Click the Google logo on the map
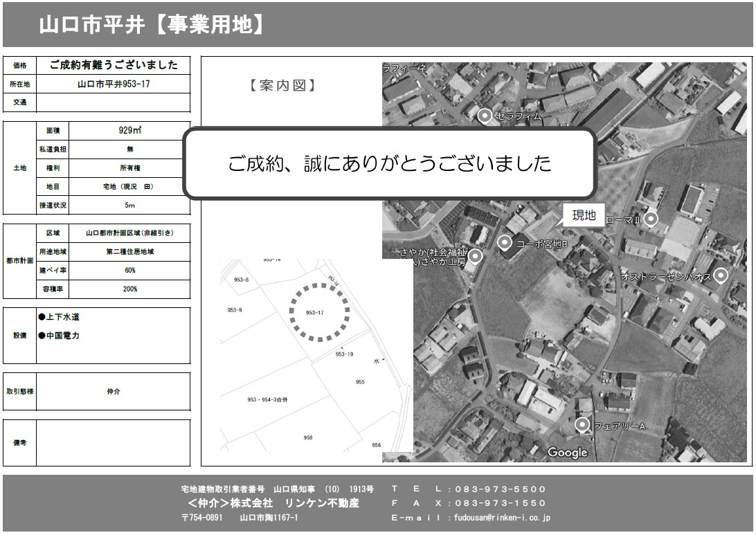The height and width of the screenshot is (535, 756). (567, 453)
